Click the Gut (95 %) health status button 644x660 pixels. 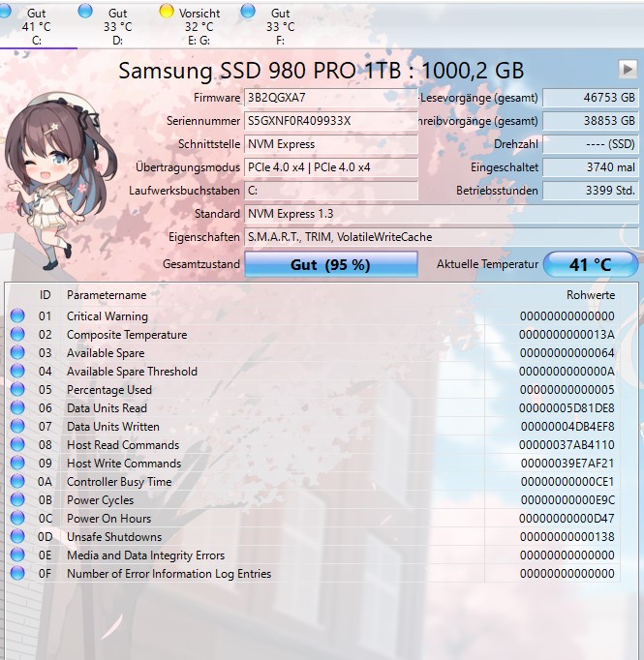(331, 264)
